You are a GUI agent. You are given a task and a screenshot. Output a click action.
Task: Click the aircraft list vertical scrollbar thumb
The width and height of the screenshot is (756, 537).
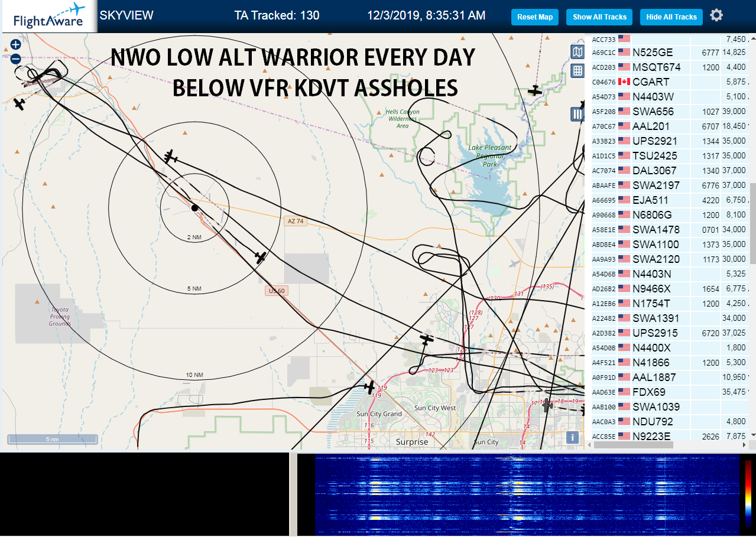click(753, 223)
